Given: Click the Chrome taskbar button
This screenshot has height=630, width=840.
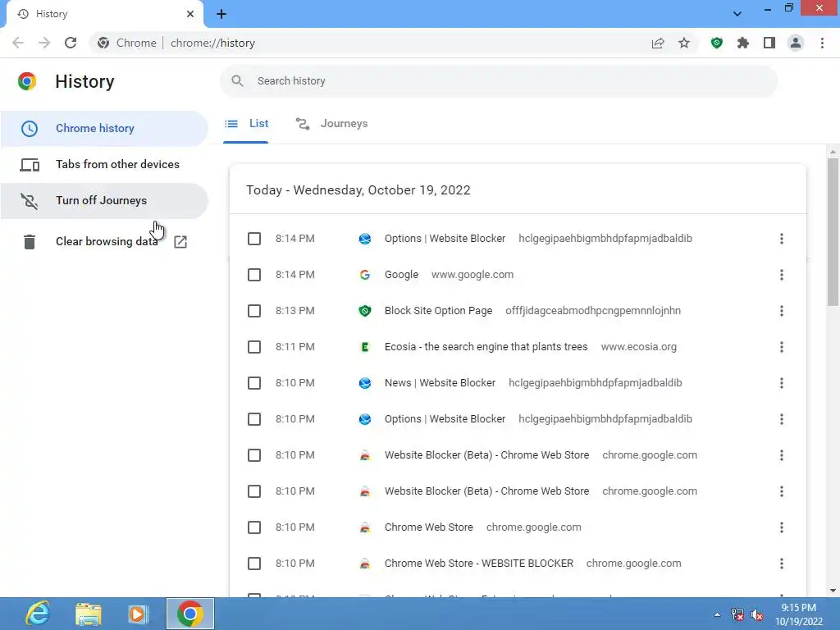Looking at the screenshot, I should coord(190,614).
